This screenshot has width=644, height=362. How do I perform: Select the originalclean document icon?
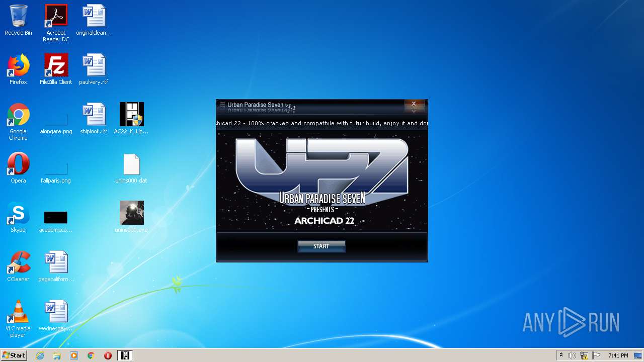(x=94, y=21)
